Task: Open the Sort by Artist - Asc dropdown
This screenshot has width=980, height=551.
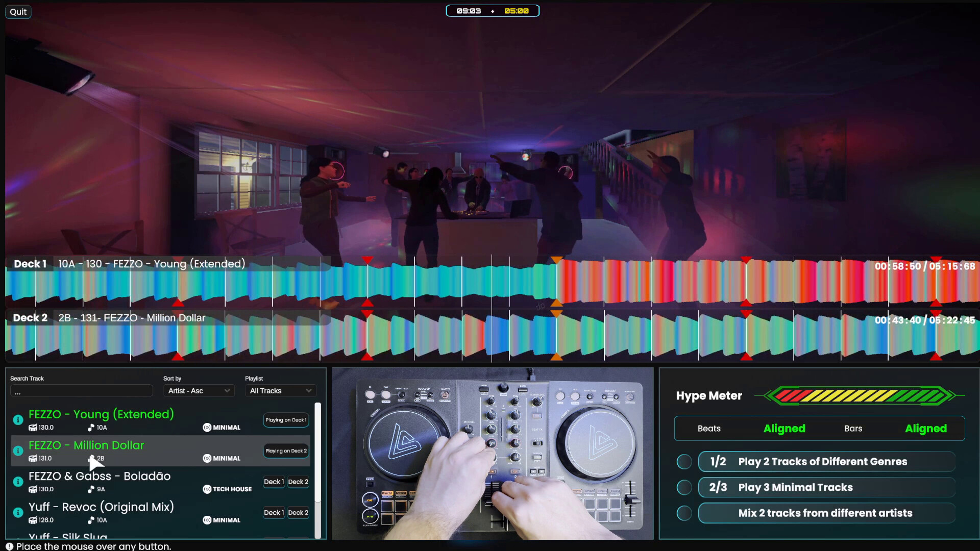Action: [x=198, y=390]
